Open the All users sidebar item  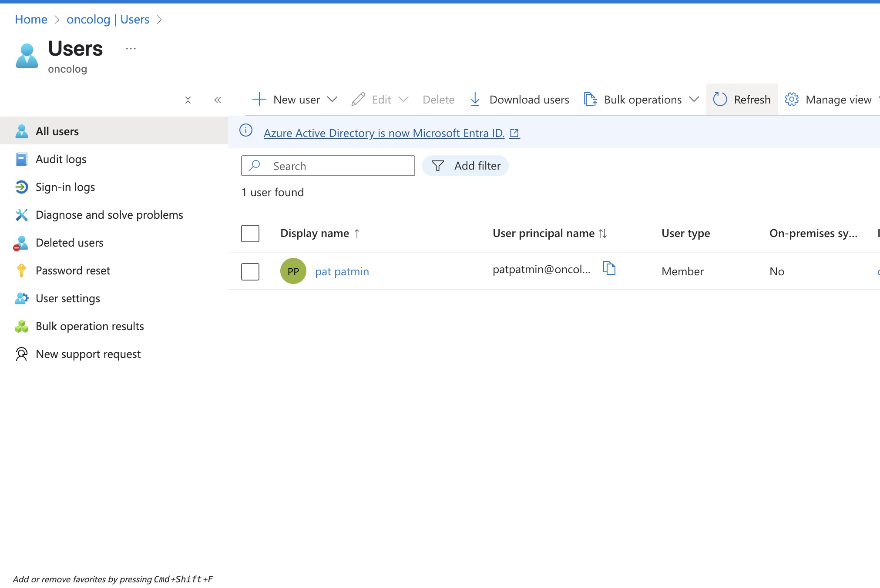click(114, 131)
